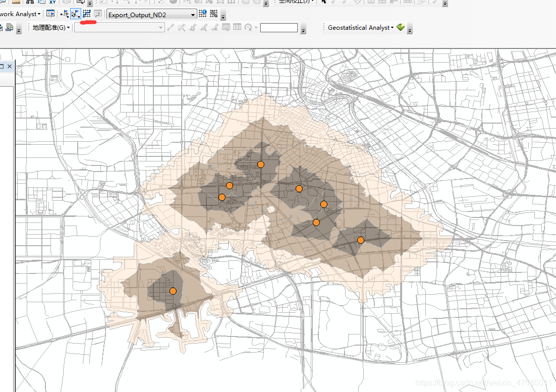Click the northernmost orange facility point
556x392 pixels.
[261, 164]
